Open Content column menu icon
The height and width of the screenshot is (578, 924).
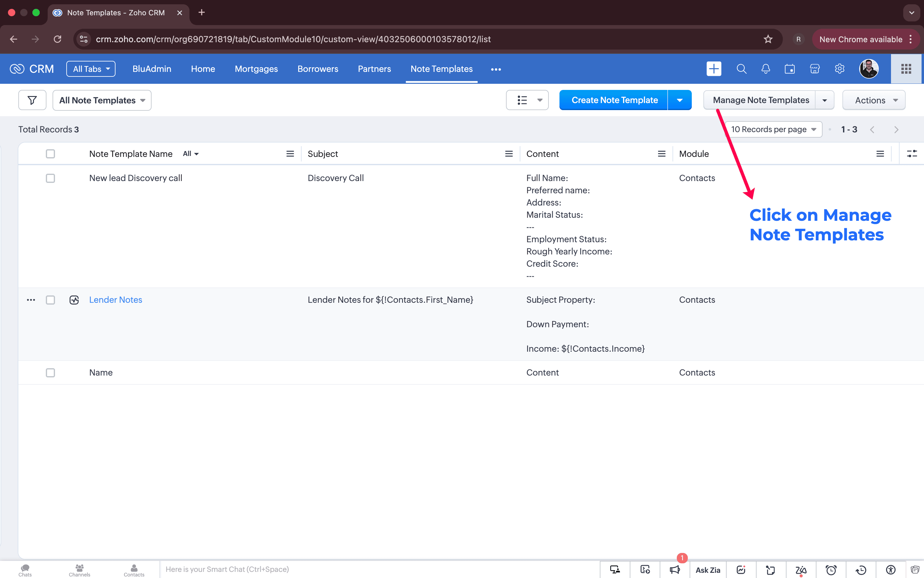[x=662, y=154]
